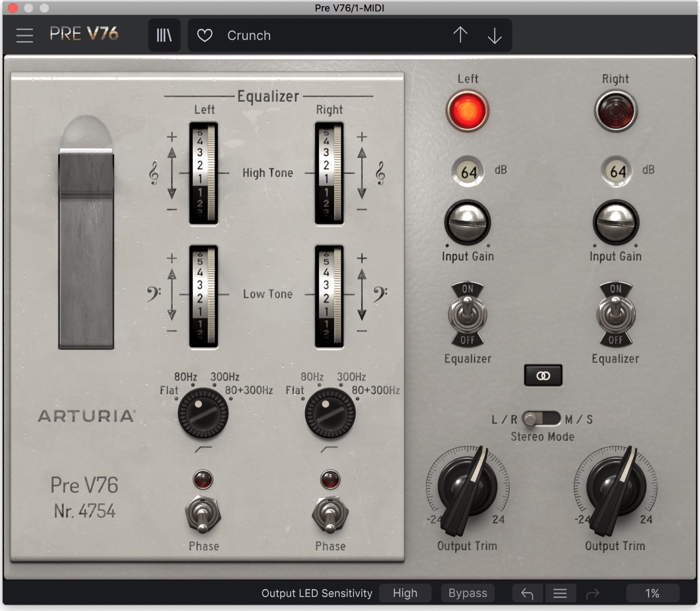Click the Arturia logo on the panel
The height and width of the screenshot is (611, 700).
tap(86, 416)
